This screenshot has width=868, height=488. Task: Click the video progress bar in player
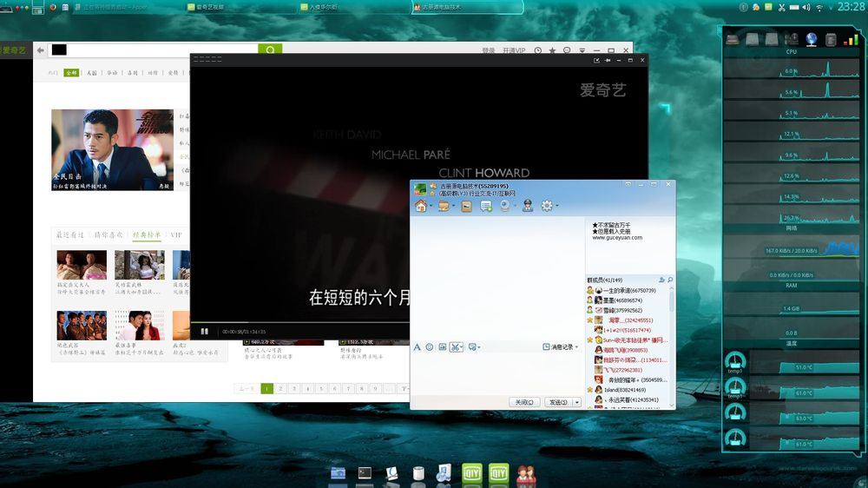(299, 322)
